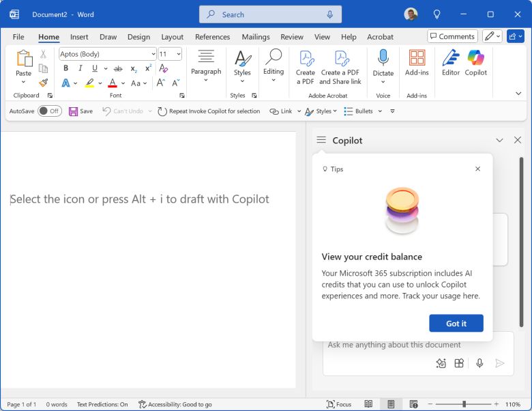Open the font name dropdown
532x411 pixels.
pos(153,54)
